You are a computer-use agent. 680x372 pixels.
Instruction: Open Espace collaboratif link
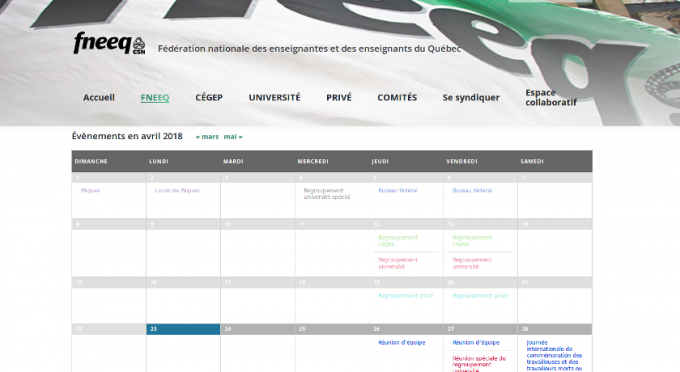click(551, 98)
